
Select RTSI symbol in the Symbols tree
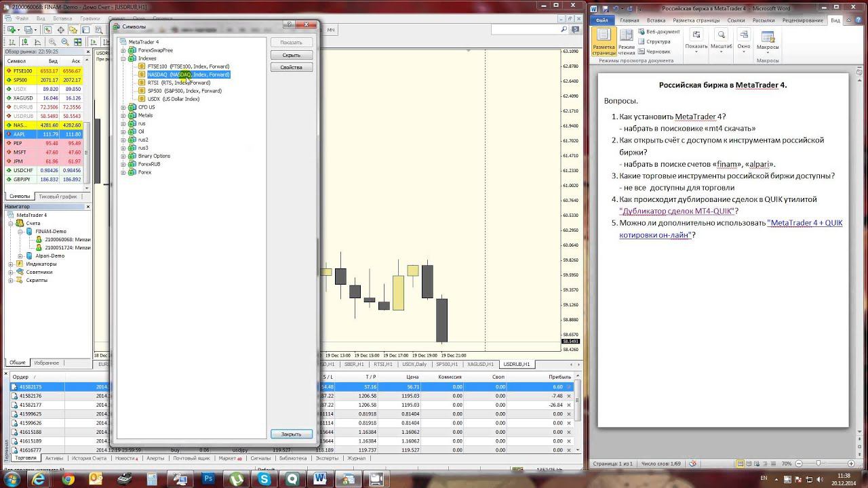(x=179, y=83)
